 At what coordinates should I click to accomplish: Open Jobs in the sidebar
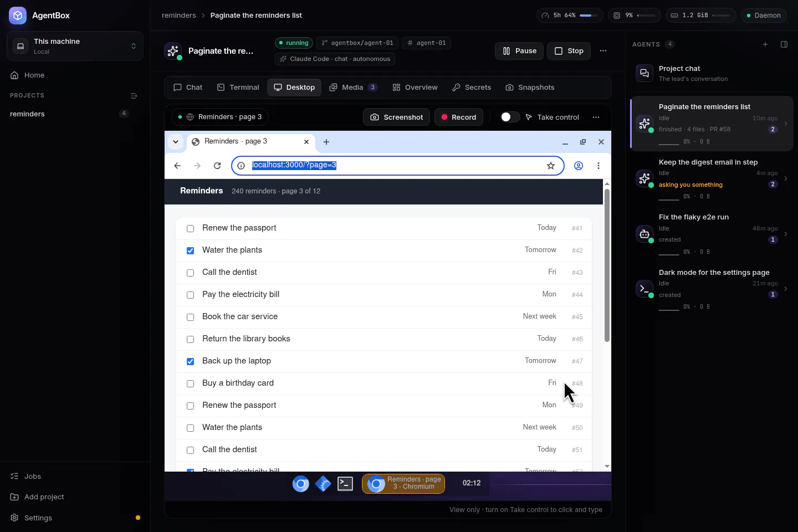(75, 477)
